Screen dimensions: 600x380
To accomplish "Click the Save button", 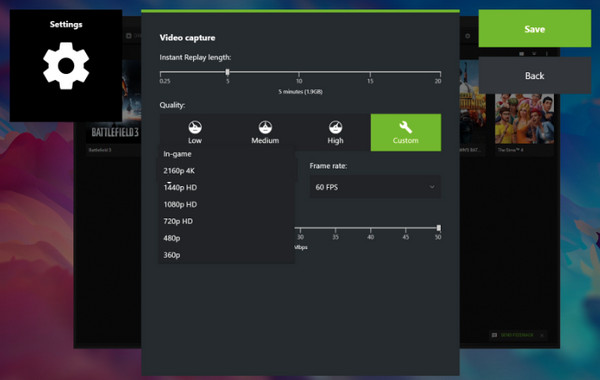I will pos(535,29).
